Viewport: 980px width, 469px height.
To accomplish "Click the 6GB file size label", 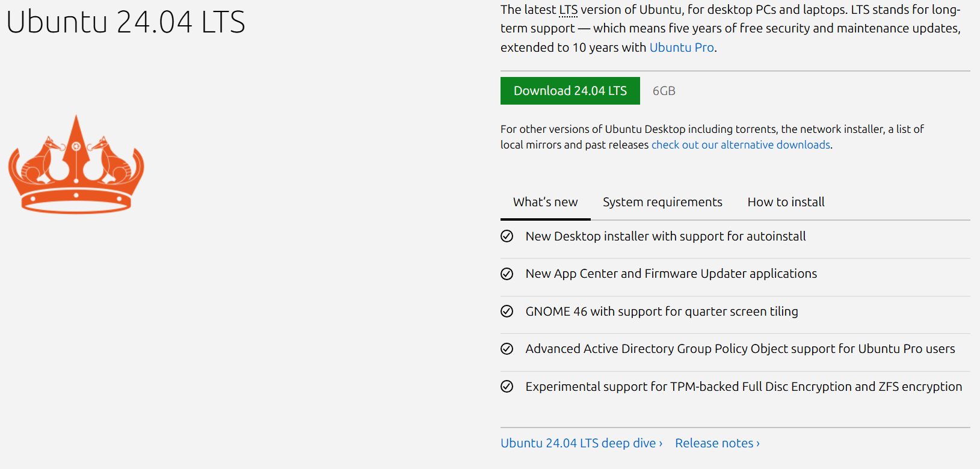I will 664,91.
